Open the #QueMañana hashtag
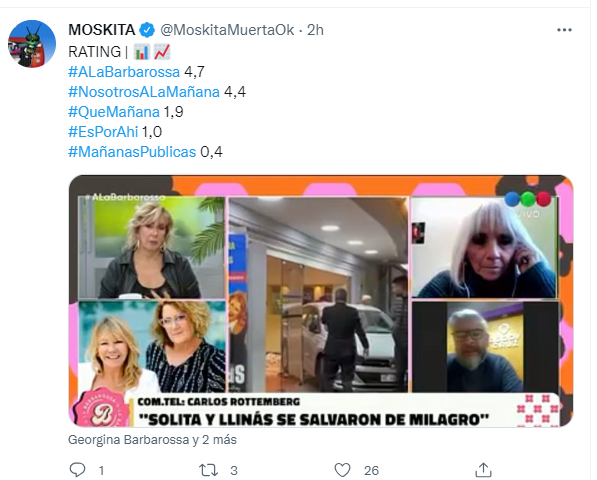 pos(114,112)
